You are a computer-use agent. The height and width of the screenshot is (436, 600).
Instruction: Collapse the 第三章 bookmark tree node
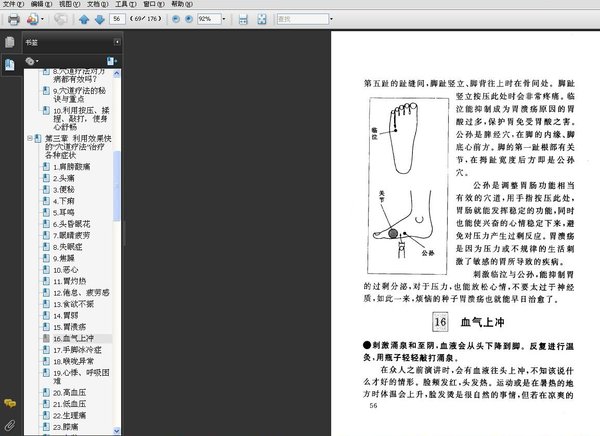[x=29, y=138]
